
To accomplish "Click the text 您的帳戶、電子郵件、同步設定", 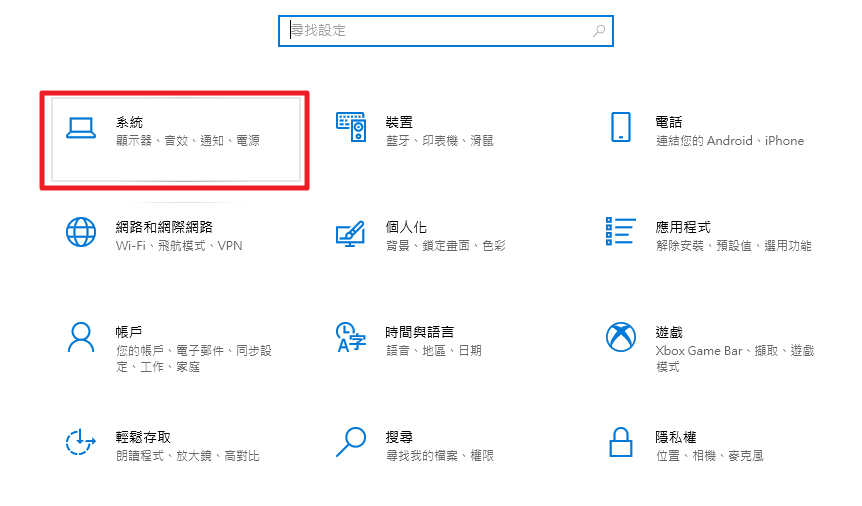I will [x=194, y=359].
